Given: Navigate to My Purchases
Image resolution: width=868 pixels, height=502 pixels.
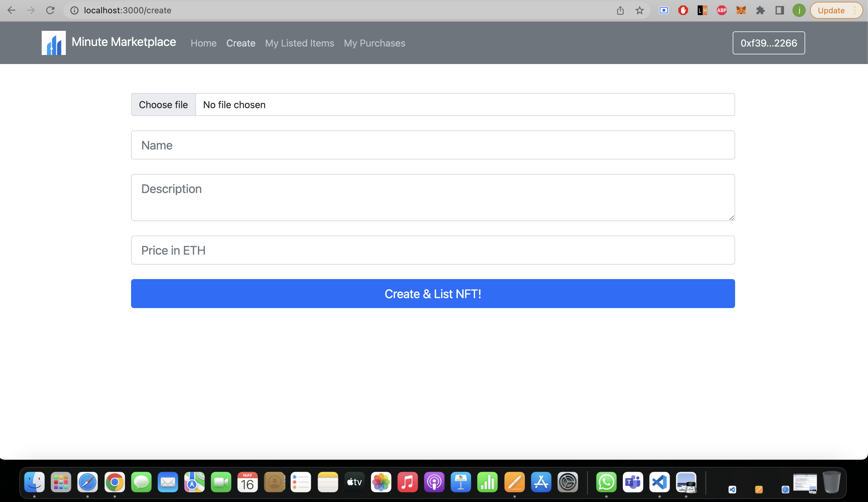Looking at the screenshot, I should click(x=375, y=43).
